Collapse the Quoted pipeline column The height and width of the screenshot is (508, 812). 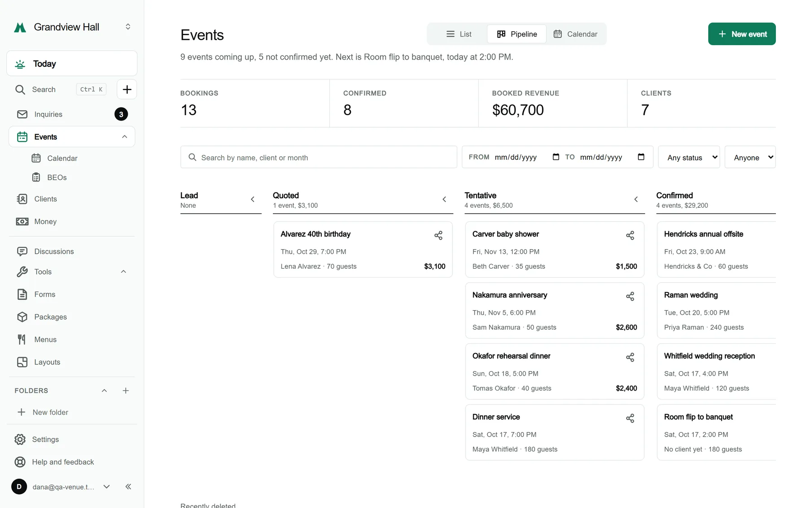[444, 199]
